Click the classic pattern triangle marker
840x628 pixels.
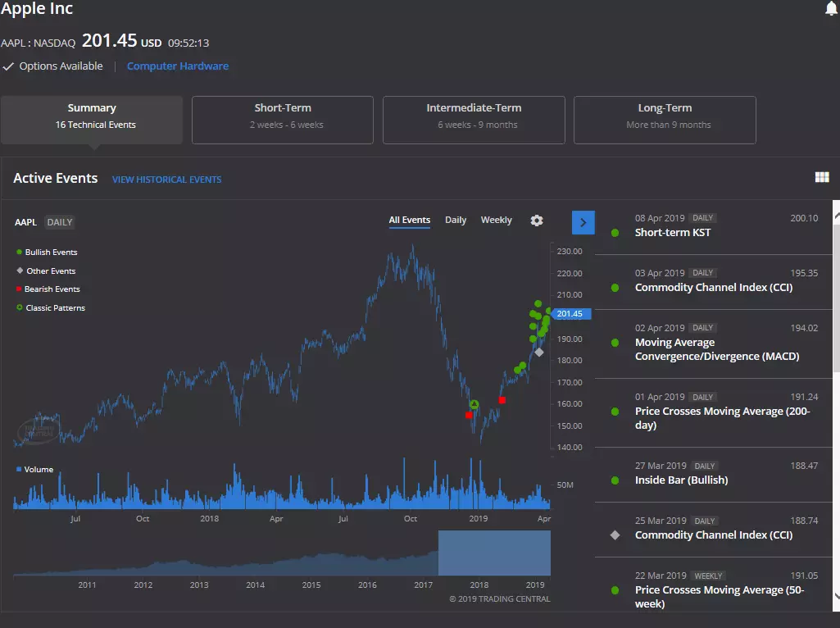click(474, 404)
